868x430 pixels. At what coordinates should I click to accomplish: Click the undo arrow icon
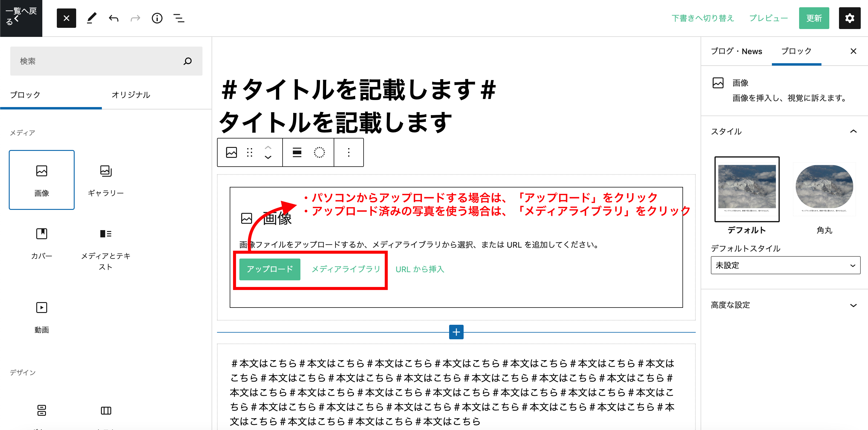(x=114, y=18)
